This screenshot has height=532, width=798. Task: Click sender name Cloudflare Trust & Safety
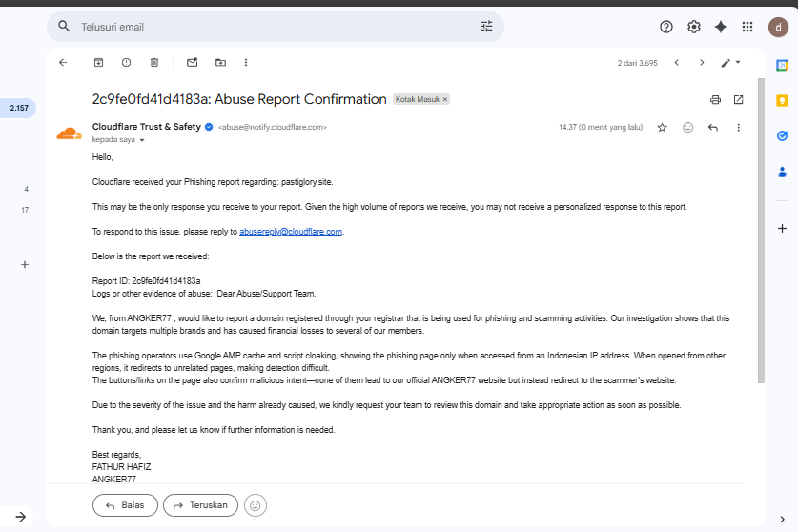tap(147, 127)
